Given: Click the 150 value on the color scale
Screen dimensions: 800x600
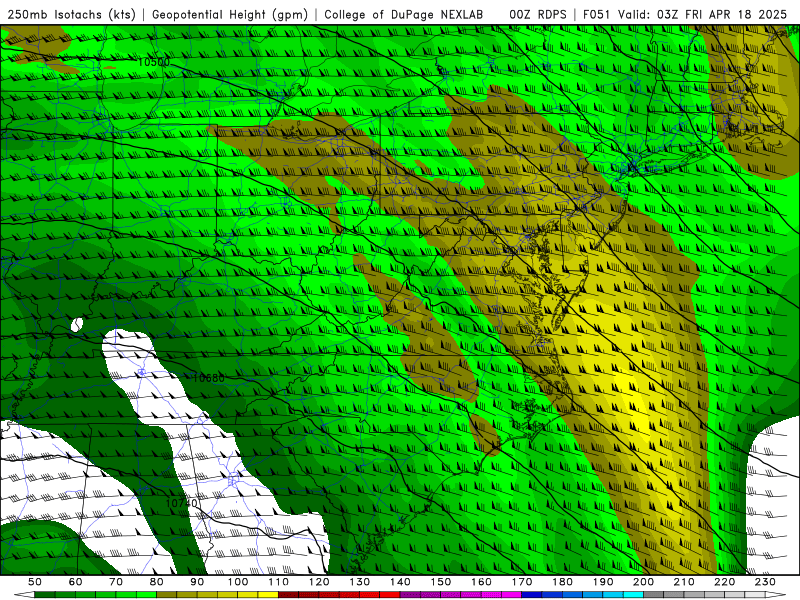Looking at the screenshot, I should [441, 582].
